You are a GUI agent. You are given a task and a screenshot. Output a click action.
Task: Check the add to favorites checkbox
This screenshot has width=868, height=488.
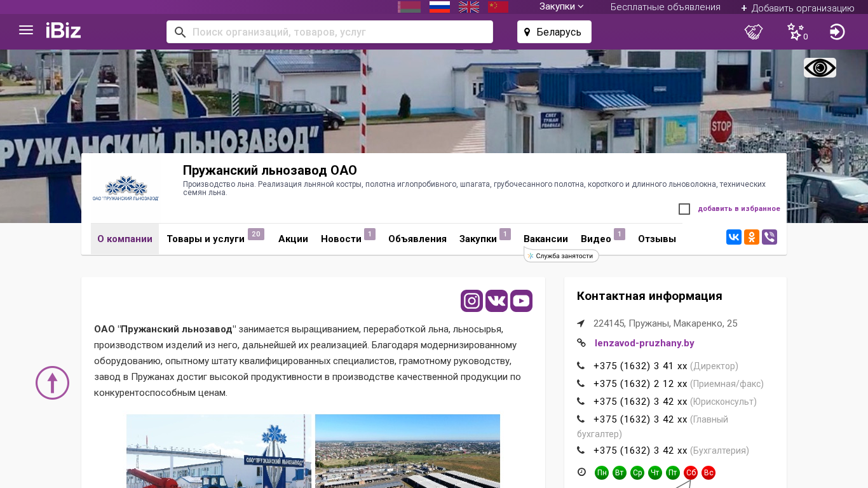click(684, 209)
